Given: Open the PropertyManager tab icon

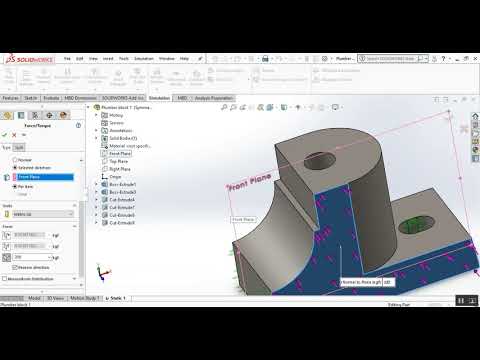Looking at the screenshot, I should point(21,115).
